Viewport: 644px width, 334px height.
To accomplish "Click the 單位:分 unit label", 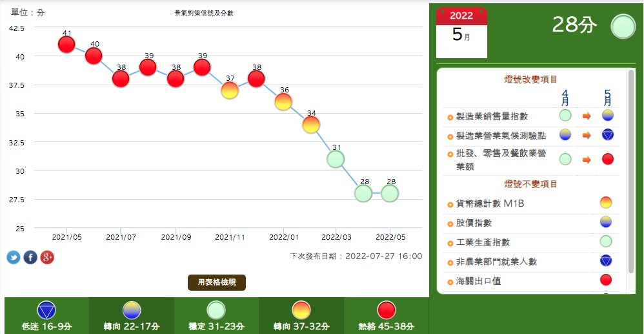I will click(x=28, y=12).
